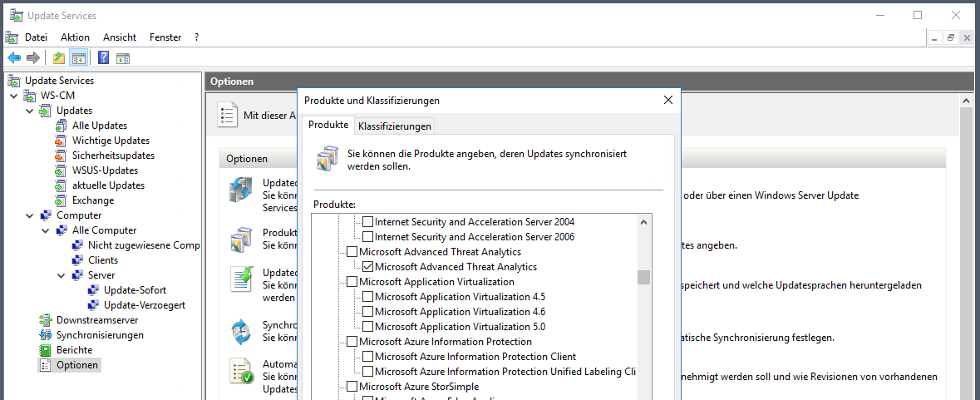Uncheck the child Microsoft Advanced Threat Analytics checkbox

coord(368,267)
